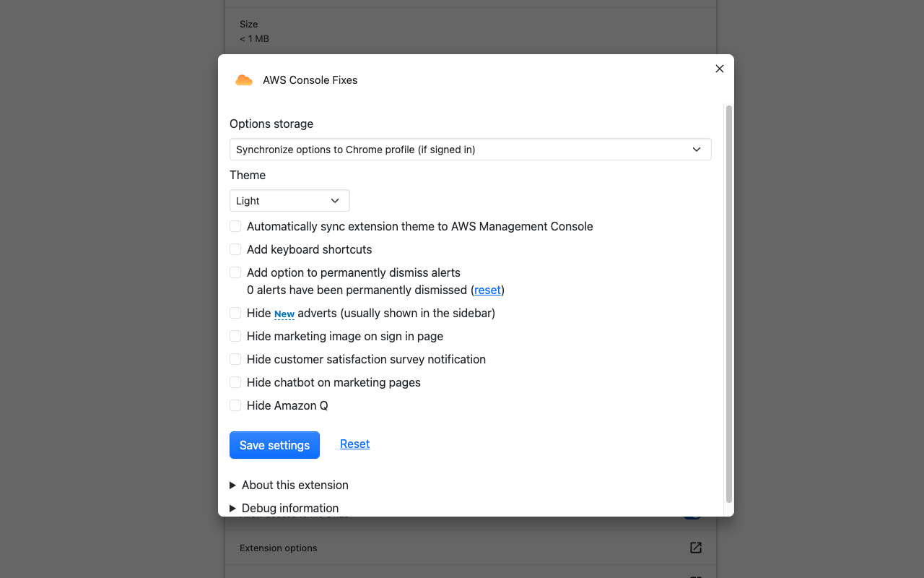The image size is (924, 578).
Task: Check the Hide Amazon Q option
Action: pos(235,405)
